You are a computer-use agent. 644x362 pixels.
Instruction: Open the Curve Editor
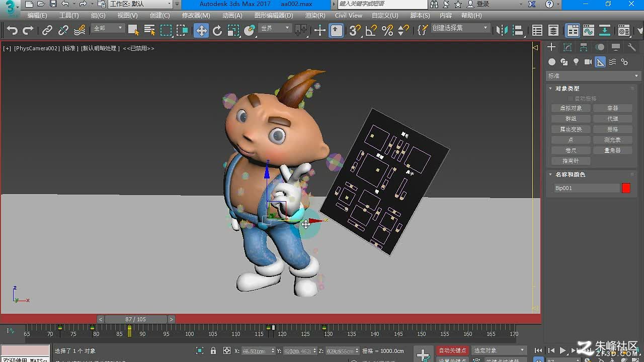pyautogui.click(x=589, y=31)
